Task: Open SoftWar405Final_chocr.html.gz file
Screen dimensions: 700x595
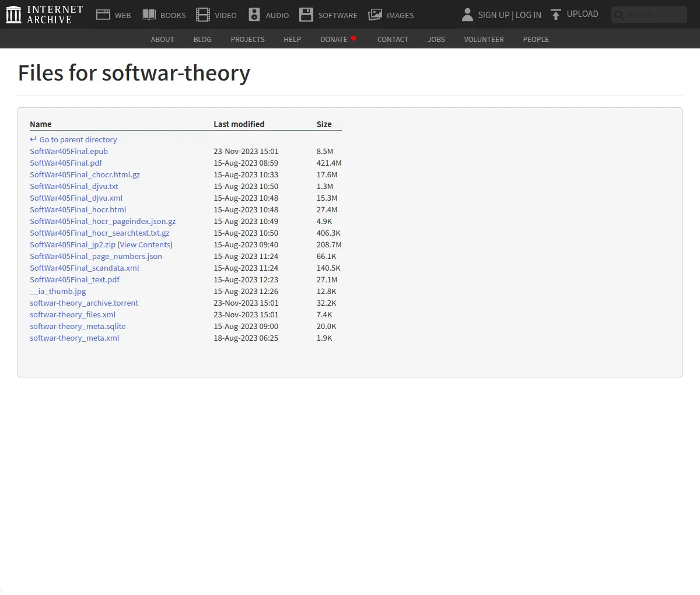Action: (85, 174)
